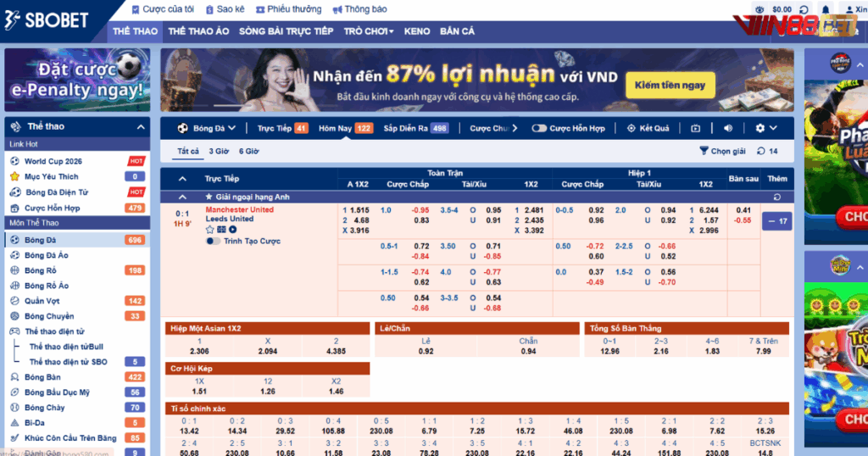Open Chọn giải league filter
The height and width of the screenshot is (456, 868).
[722, 151]
